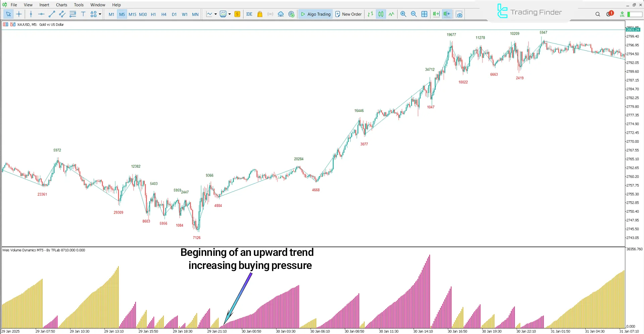Image resolution: width=644 pixels, height=334 pixels.
Task: Select the Text annotation tool
Action: coord(83,14)
